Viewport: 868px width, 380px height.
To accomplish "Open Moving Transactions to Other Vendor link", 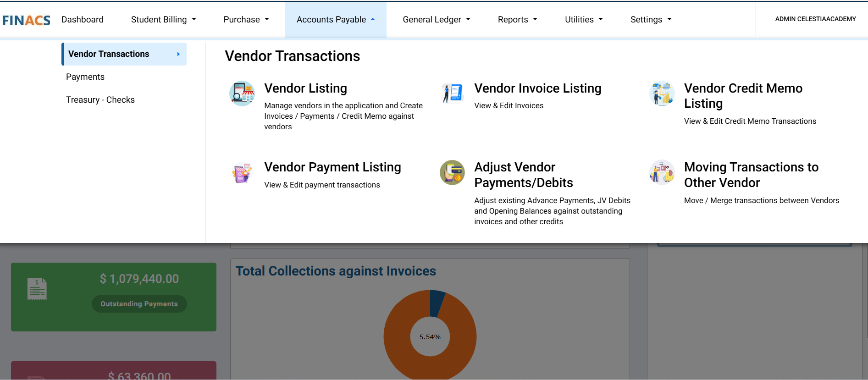I will pos(751,175).
